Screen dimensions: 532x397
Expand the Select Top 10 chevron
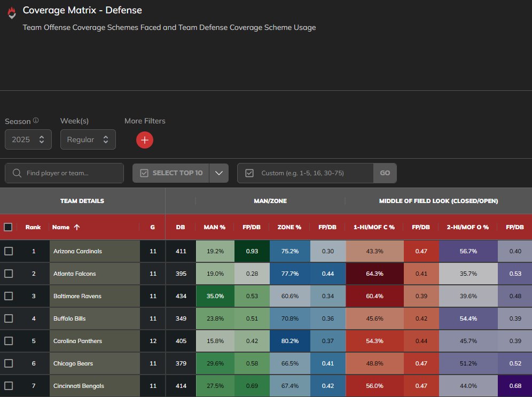219,173
